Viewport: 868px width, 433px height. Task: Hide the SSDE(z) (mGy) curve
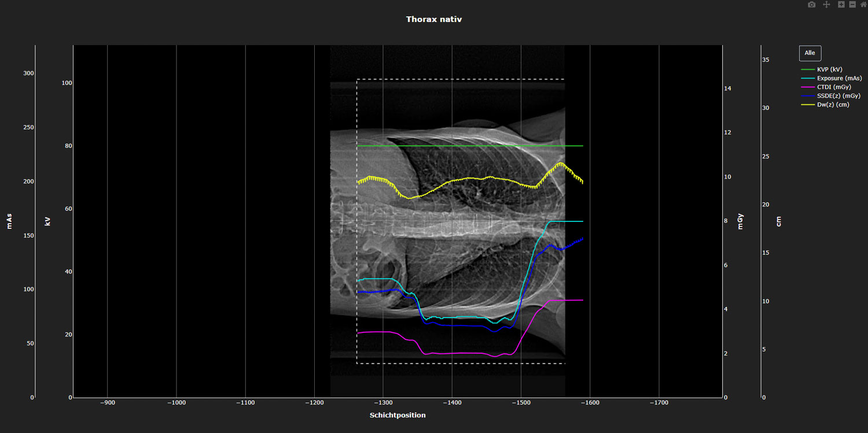coord(838,96)
